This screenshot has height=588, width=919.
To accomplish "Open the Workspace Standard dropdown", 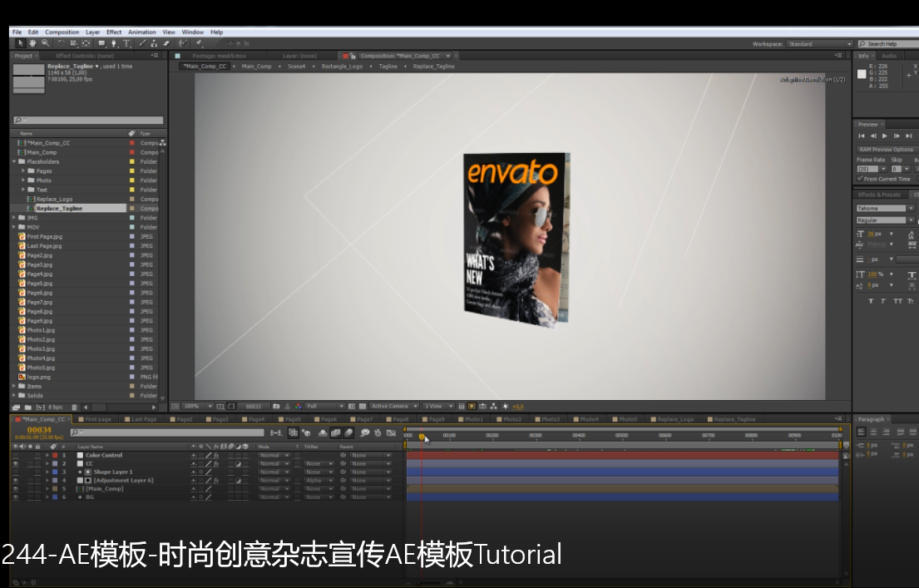I will pyautogui.click(x=819, y=44).
